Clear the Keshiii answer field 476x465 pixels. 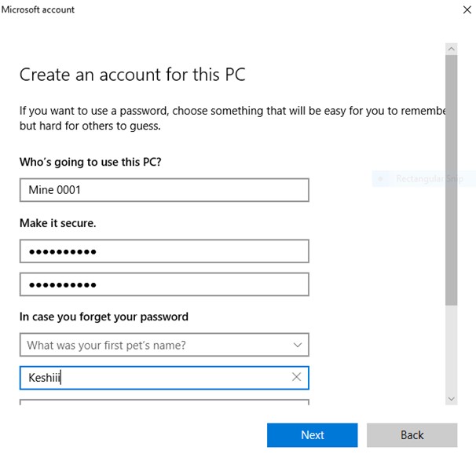pos(296,377)
